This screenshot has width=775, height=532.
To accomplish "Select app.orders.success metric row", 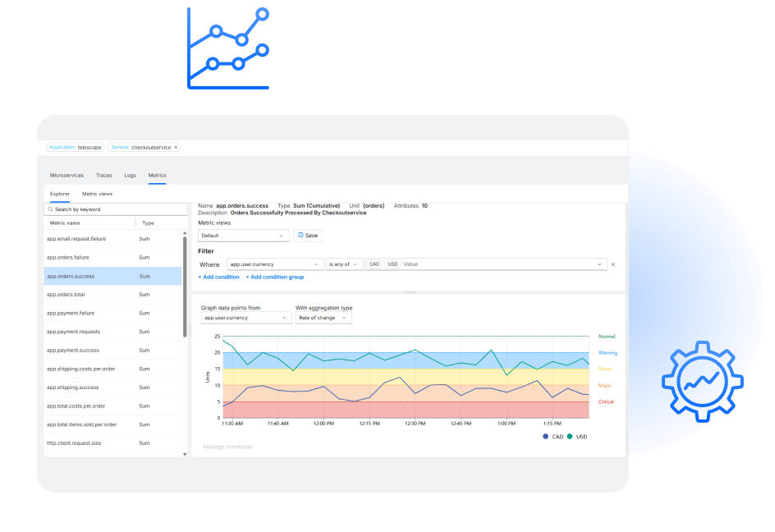I will pyautogui.click(x=112, y=277).
